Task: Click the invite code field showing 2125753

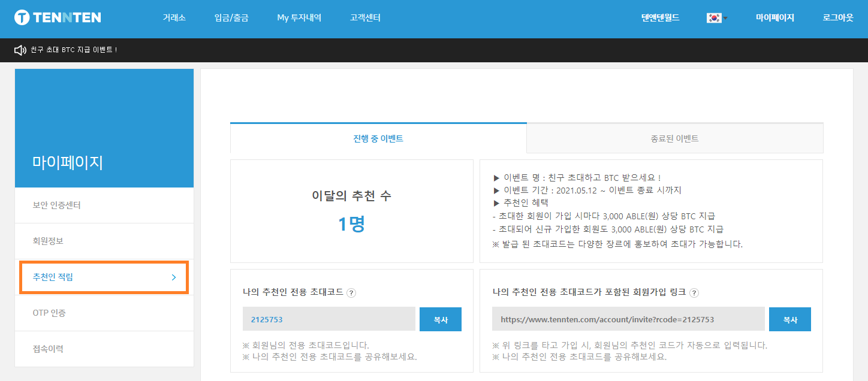Action: click(329, 319)
